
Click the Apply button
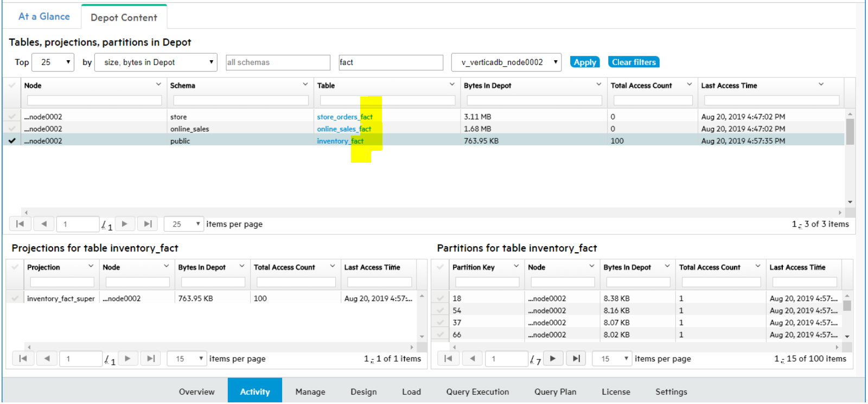(x=584, y=62)
